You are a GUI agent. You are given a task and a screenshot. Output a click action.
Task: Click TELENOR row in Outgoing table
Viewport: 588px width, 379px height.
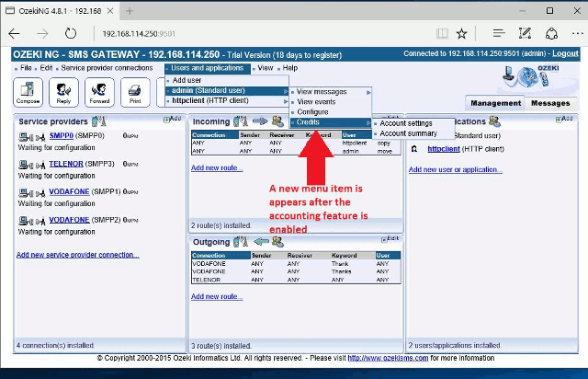click(296, 280)
